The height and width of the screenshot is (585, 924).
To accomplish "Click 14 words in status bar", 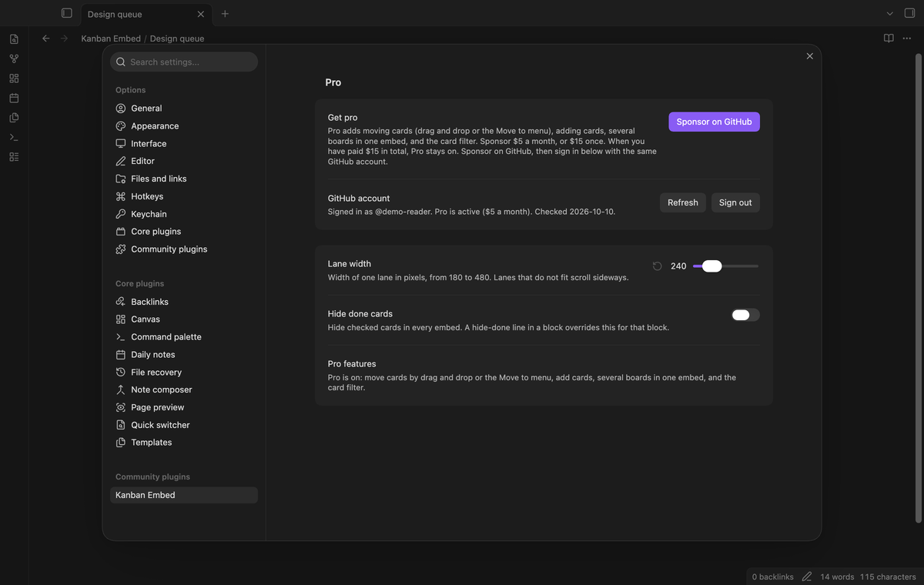I will 837,577.
